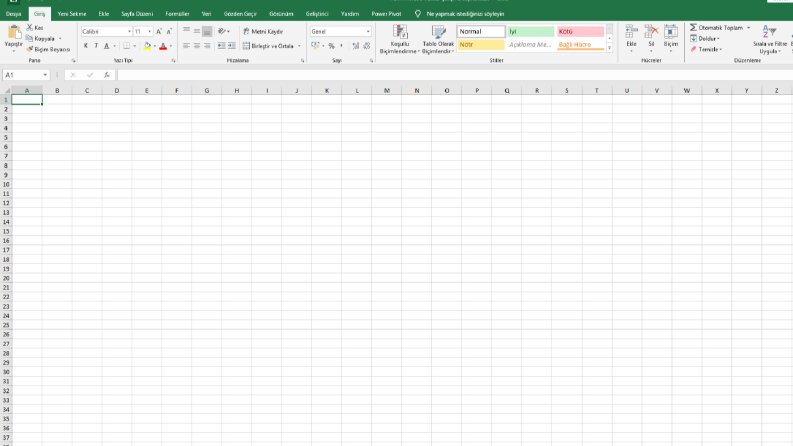Set top vertical alignment
Screen dimensions: 793x446
click(186, 31)
